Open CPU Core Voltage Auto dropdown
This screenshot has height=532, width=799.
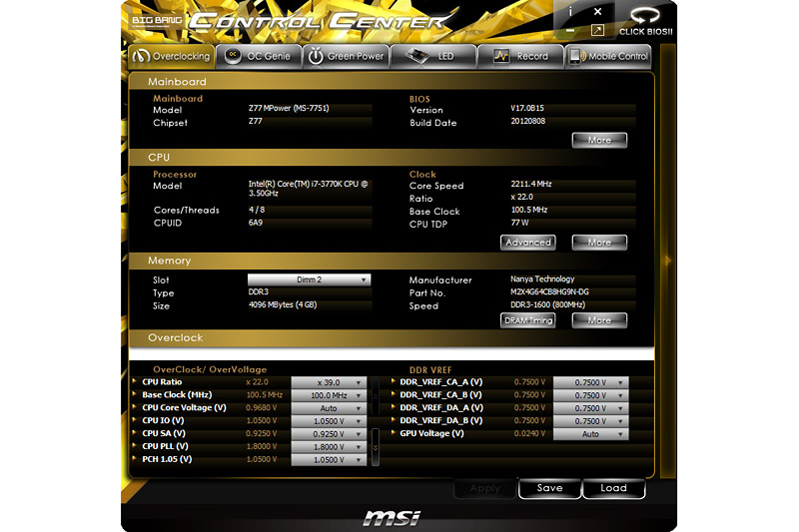(x=329, y=408)
